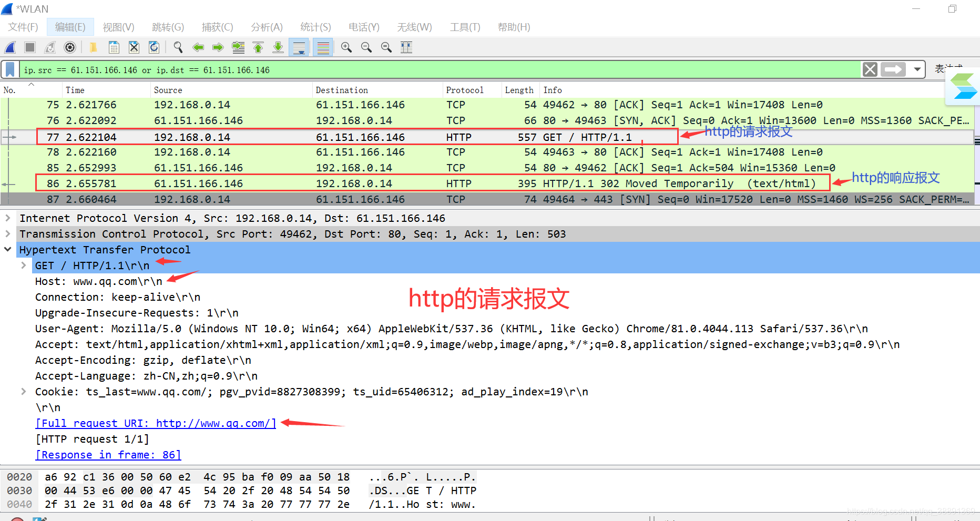980x521 pixels.
Task: Select packet 76 SYN, ACK row
Action: click(487, 121)
